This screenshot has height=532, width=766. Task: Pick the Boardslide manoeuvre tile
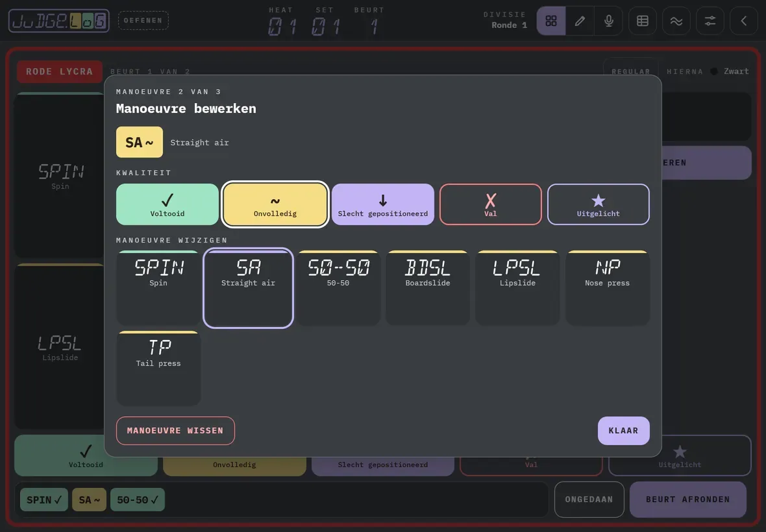(x=428, y=288)
